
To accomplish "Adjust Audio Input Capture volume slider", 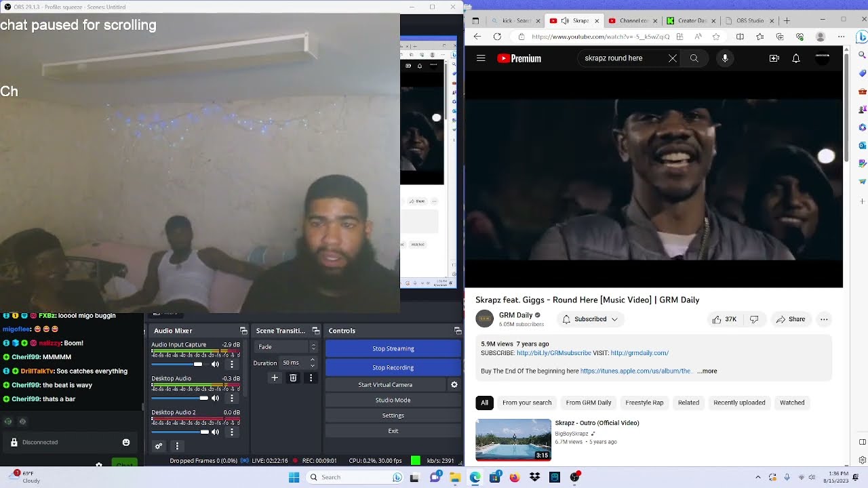I will [x=180, y=364].
